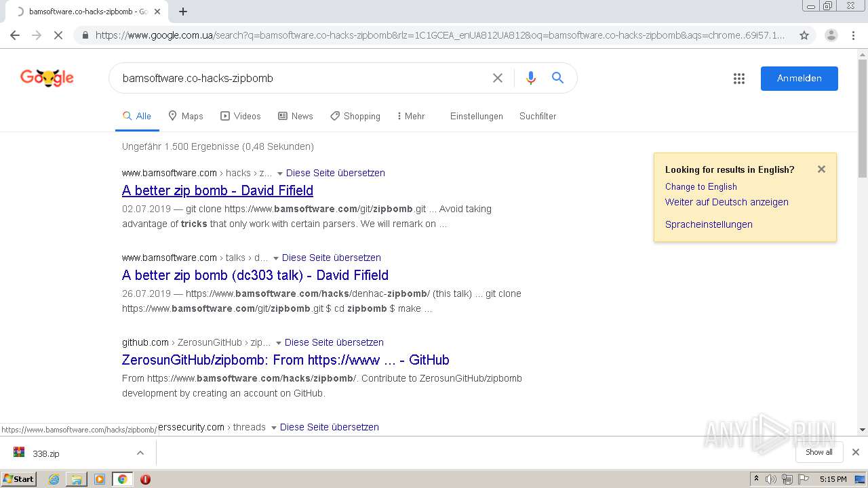Expand dropdown arrow beside the threads URL
Viewport: 868px width, 488px height.
click(273, 428)
